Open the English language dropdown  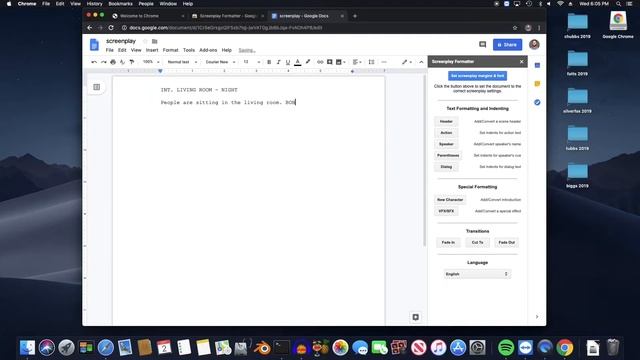(x=477, y=274)
